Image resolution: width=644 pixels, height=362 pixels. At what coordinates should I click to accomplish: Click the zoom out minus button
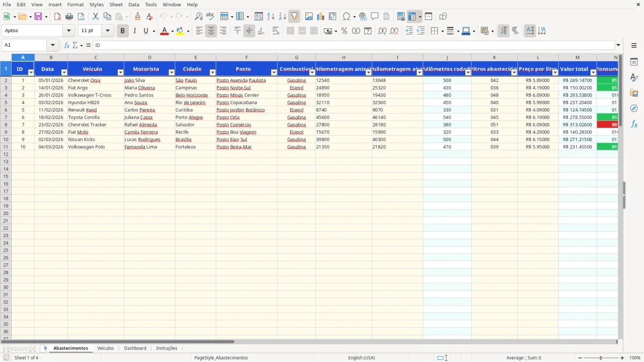click(x=580, y=358)
